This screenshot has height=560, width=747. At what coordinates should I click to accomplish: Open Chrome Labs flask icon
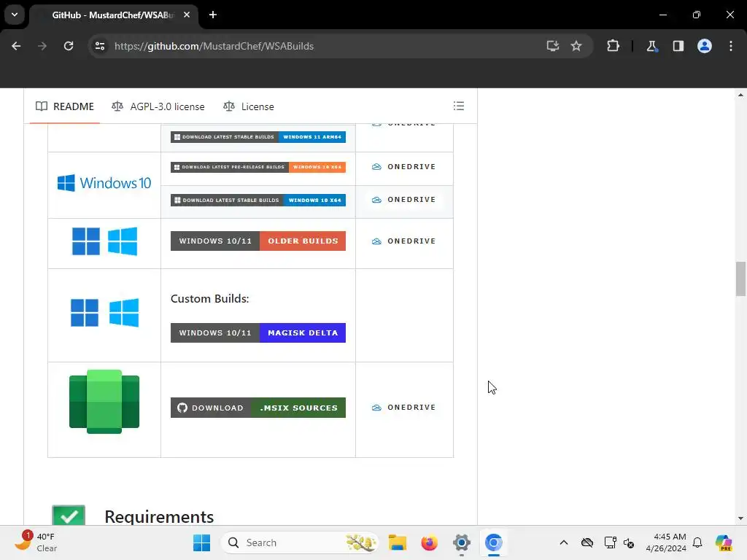tap(651, 46)
